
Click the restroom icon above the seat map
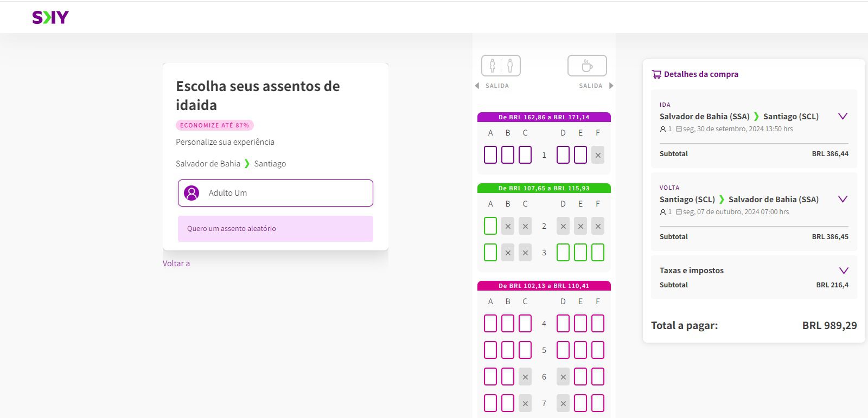(x=501, y=66)
